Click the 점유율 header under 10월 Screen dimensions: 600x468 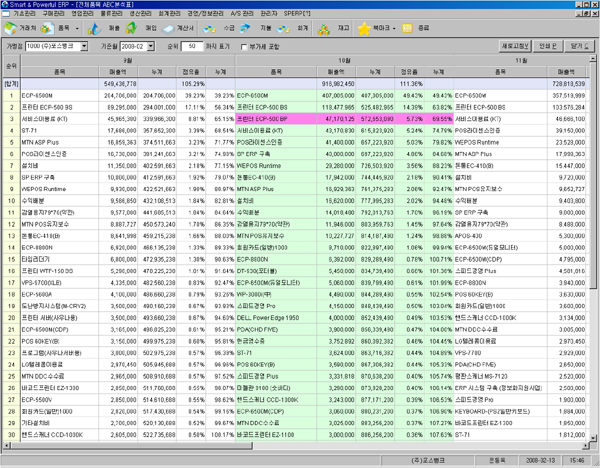[x=409, y=72]
